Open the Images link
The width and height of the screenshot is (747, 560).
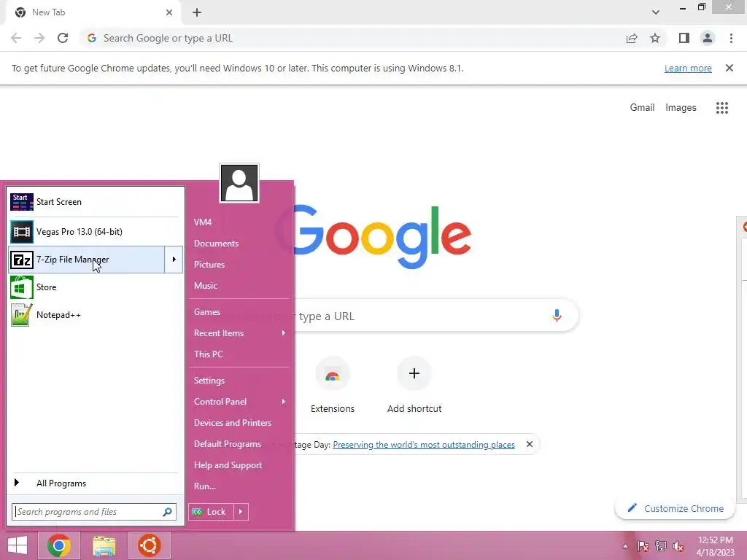681,108
